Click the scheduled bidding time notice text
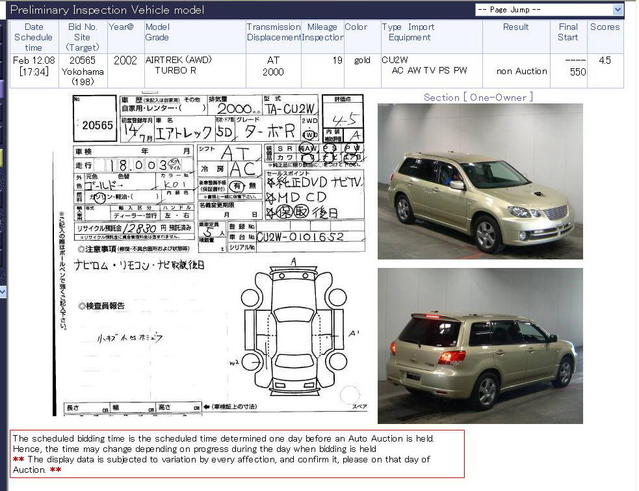The height and width of the screenshot is (491, 639). 237,454
